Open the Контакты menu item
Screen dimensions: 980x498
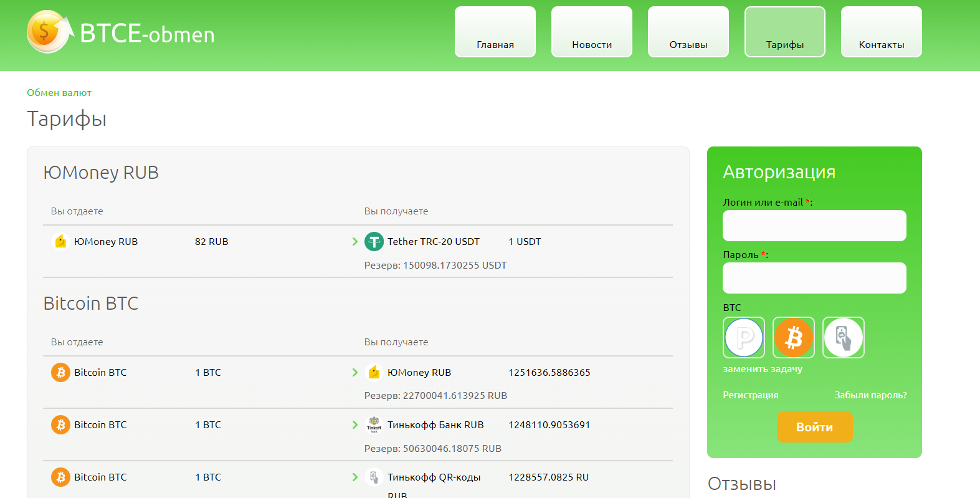(882, 32)
